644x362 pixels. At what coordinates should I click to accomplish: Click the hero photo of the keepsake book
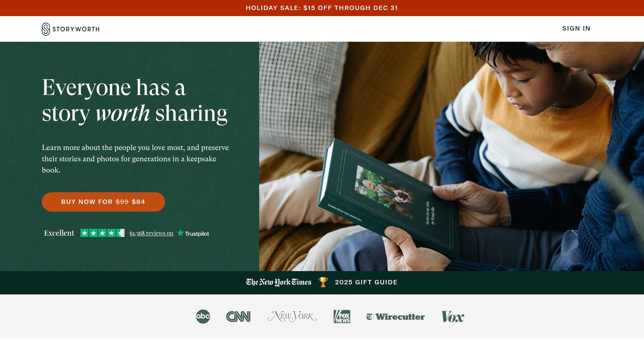pyautogui.click(x=452, y=156)
